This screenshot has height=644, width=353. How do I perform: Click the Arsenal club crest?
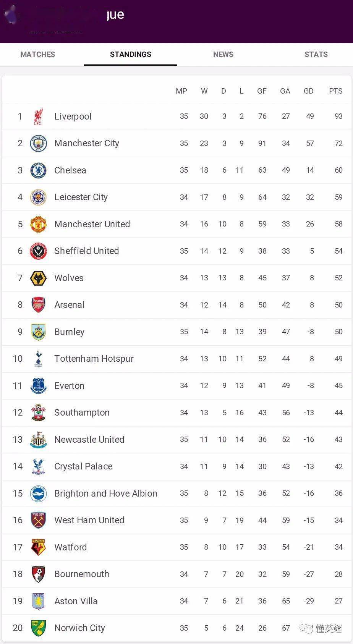(x=38, y=305)
